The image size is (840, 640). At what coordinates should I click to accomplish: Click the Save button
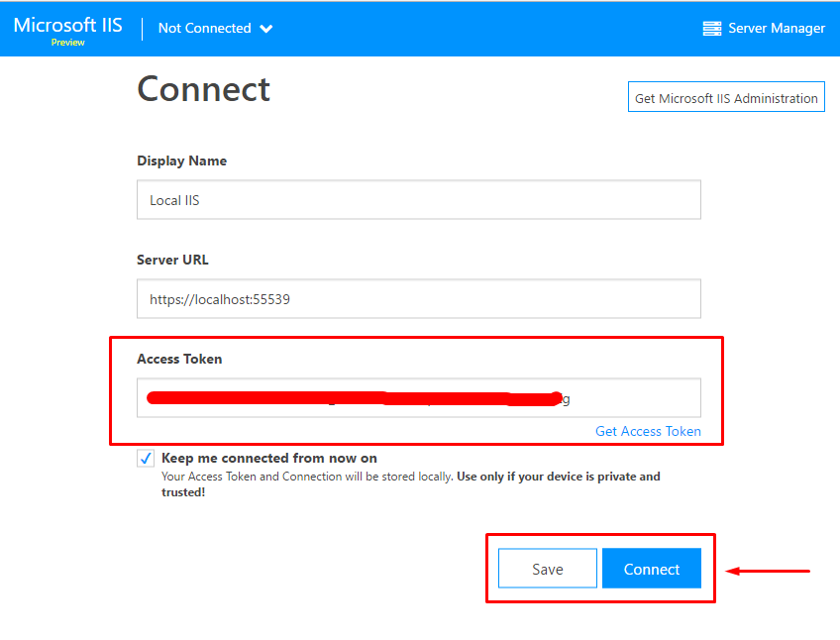548,569
